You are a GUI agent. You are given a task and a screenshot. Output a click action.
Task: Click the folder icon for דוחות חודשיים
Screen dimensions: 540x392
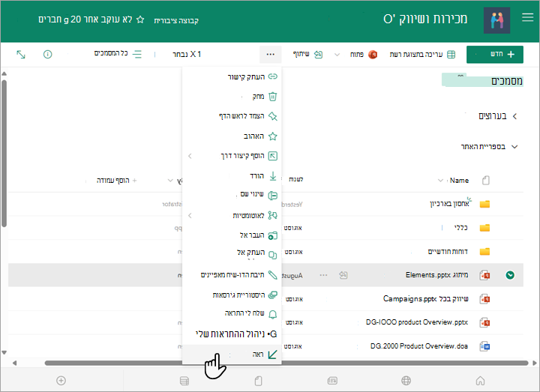(x=485, y=252)
